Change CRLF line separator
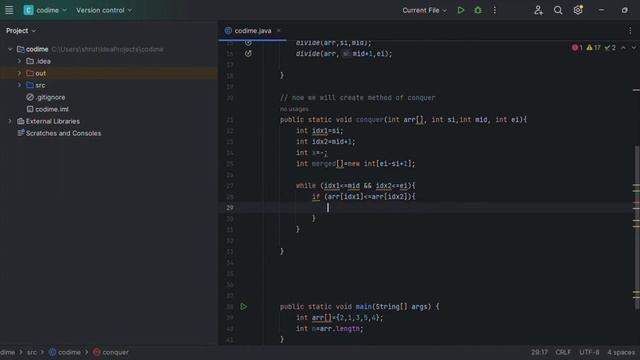640x360 pixels. point(563,352)
